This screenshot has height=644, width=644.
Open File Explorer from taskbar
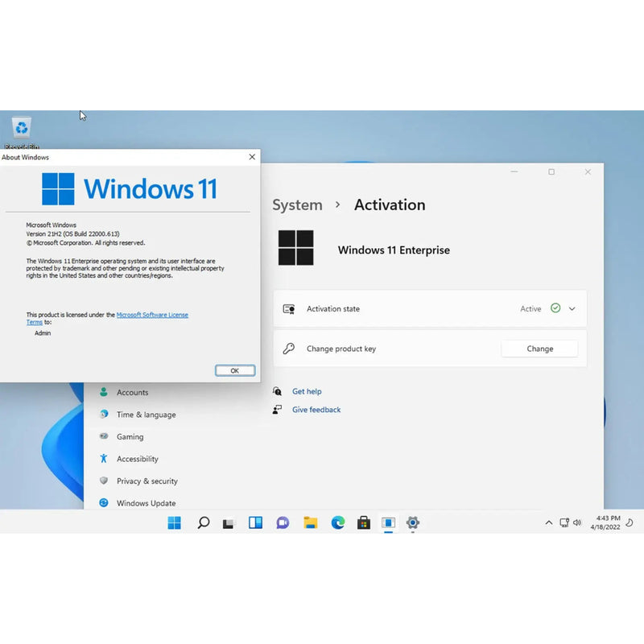pyautogui.click(x=309, y=522)
